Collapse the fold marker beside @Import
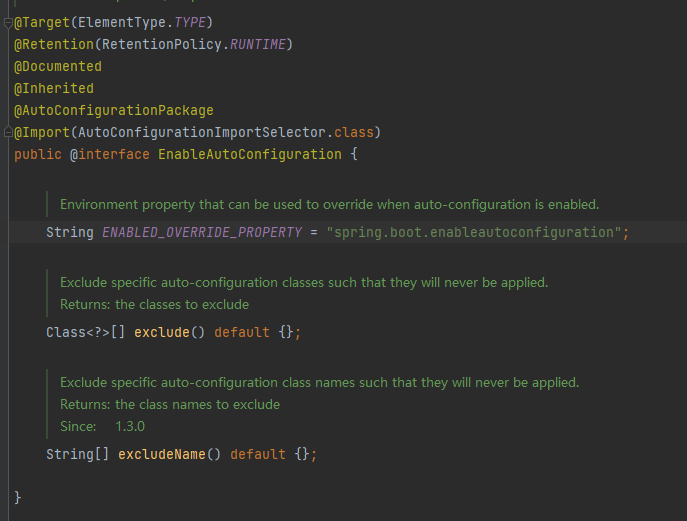Viewport: 687px width, 521px height. (x=8, y=132)
